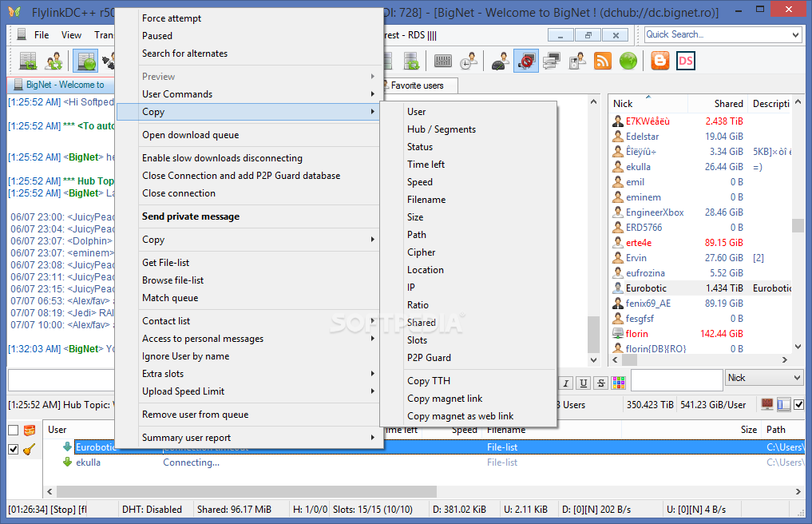Image resolution: width=812 pixels, height=524 pixels.
Task: Open the follow last redirect users icon
Action: [53, 62]
